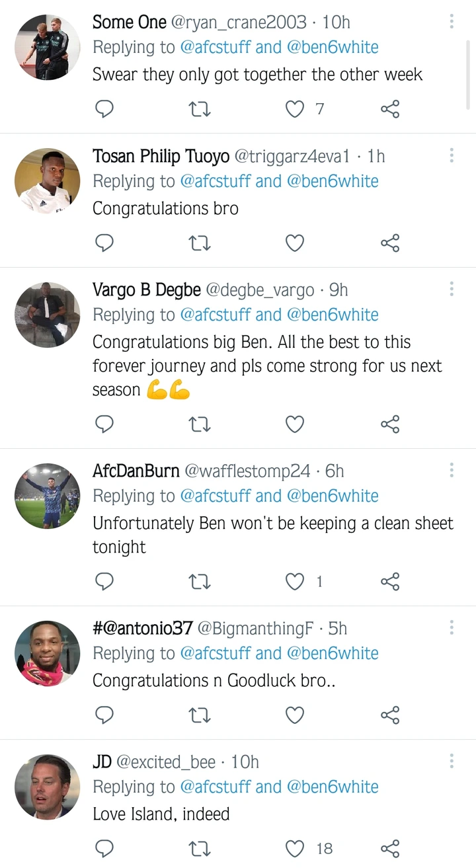This screenshot has height=868, width=476.
Task: Open more options for Some One's tweet
Action: coord(452,21)
